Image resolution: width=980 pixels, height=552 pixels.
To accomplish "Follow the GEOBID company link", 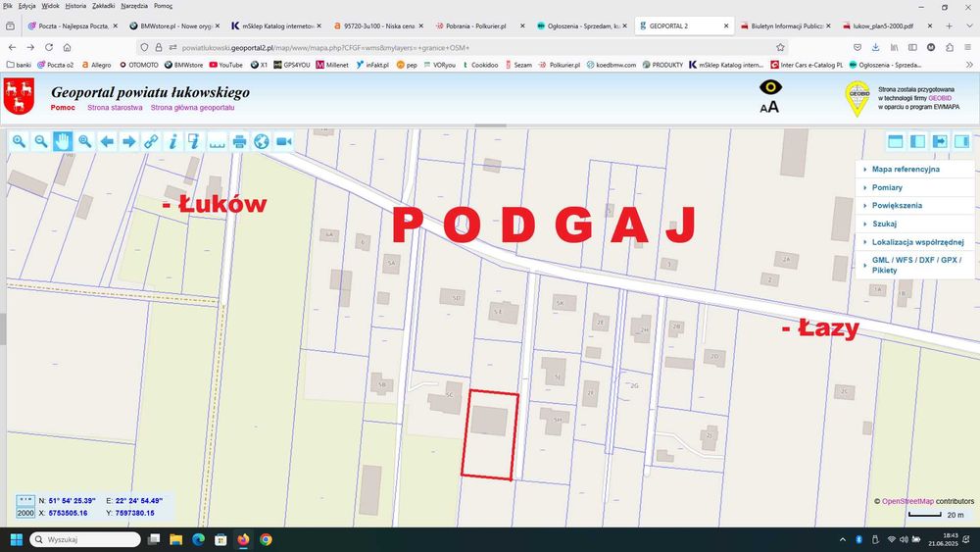I will point(940,98).
